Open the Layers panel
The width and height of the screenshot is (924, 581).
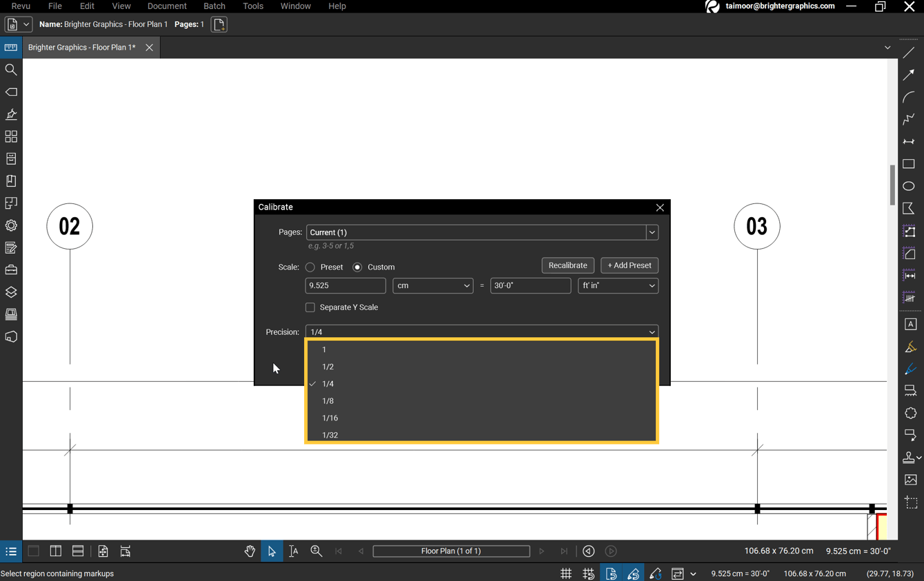coord(11,292)
